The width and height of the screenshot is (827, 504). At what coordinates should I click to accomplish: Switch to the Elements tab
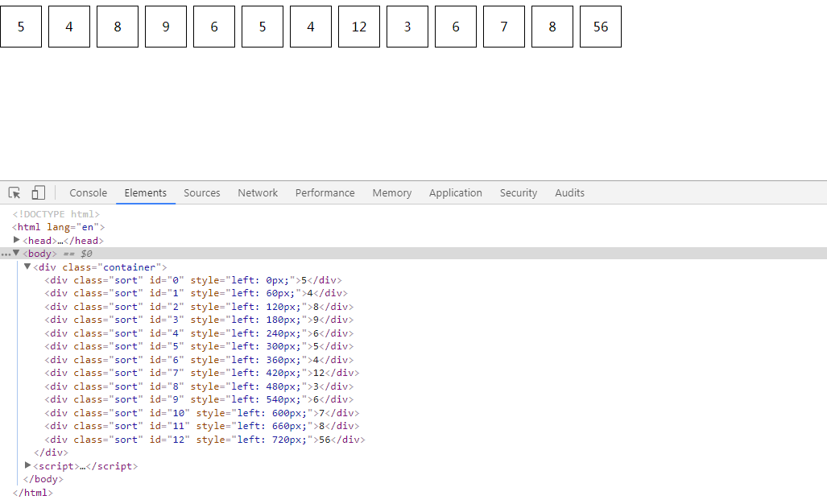[x=146, y=193]
